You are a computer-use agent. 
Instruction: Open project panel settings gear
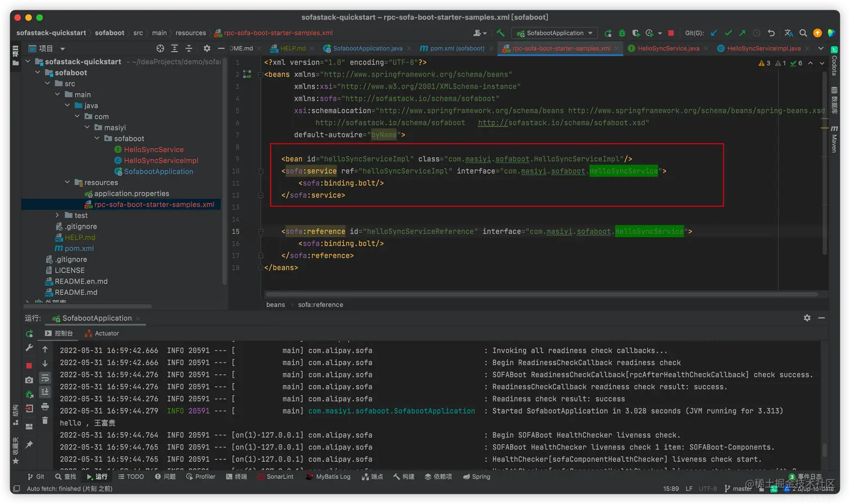point(207,48)
